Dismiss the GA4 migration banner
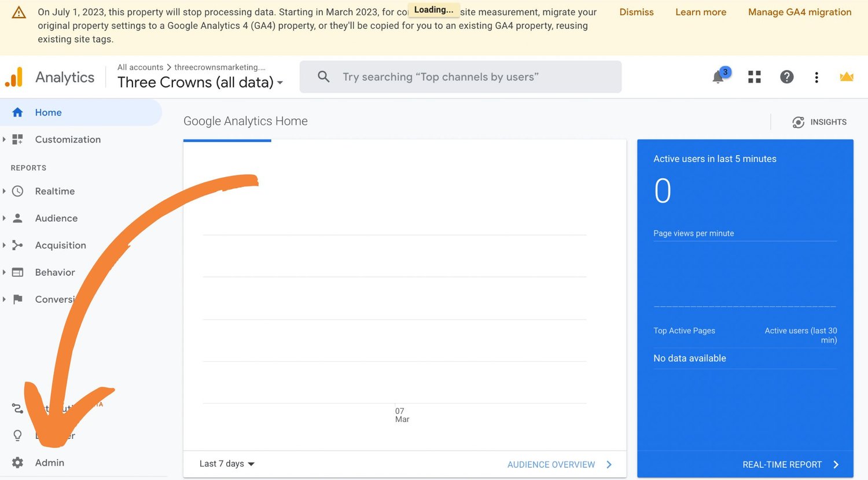Screen dimensions: 868x480 [637, 12]
